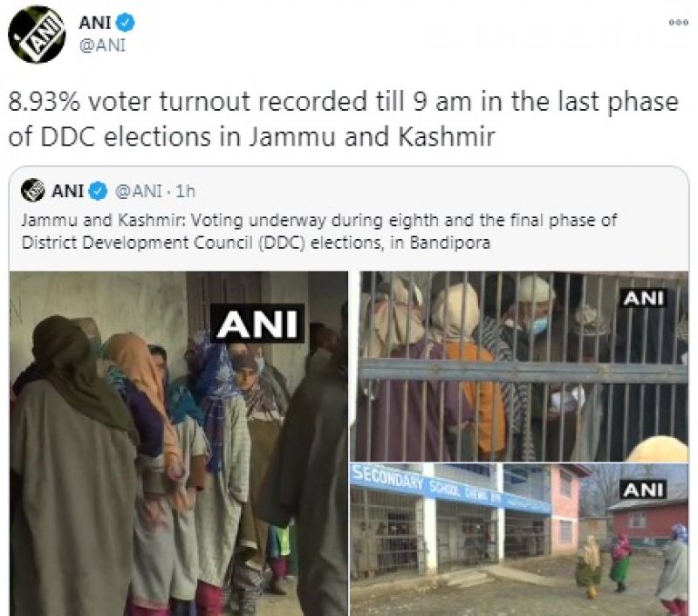Click the verified badge beside main ANI name
The image size is (698, 616).
coord(126,23)
